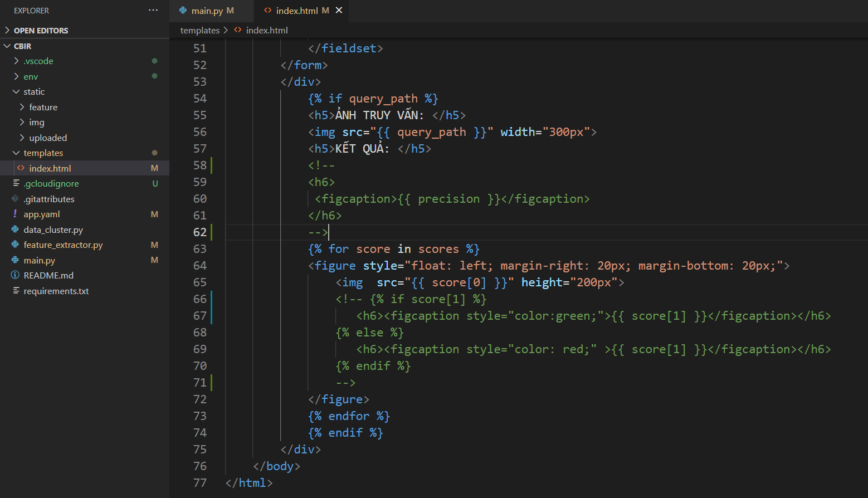
Task: Click the YAML icon next to app.yaml
Action: coord(15,214)
